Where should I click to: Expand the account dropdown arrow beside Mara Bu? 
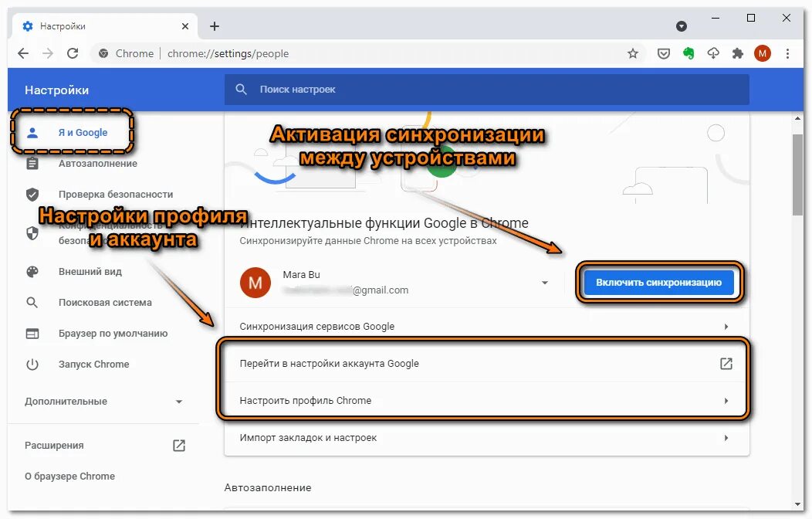(545, 283)
